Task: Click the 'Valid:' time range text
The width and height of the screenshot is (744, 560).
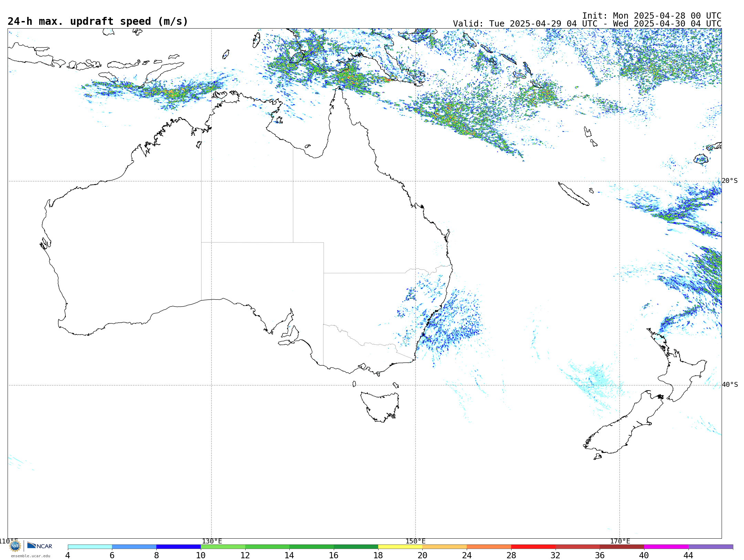Action: (587, 24)
